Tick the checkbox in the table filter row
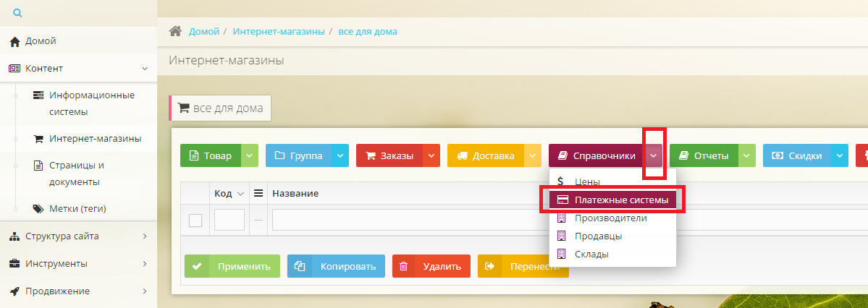This screenshot has width=868, height=308. tap(195, 221)
